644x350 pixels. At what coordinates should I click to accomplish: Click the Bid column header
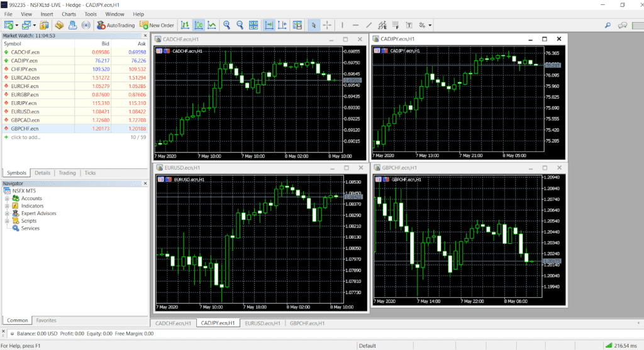coord(93,43)
